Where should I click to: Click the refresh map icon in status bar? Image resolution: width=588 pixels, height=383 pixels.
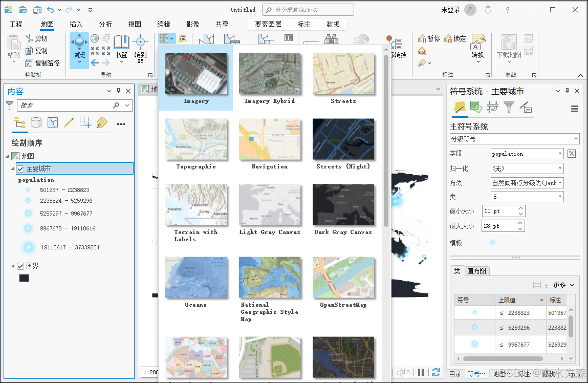coord(435,372)
